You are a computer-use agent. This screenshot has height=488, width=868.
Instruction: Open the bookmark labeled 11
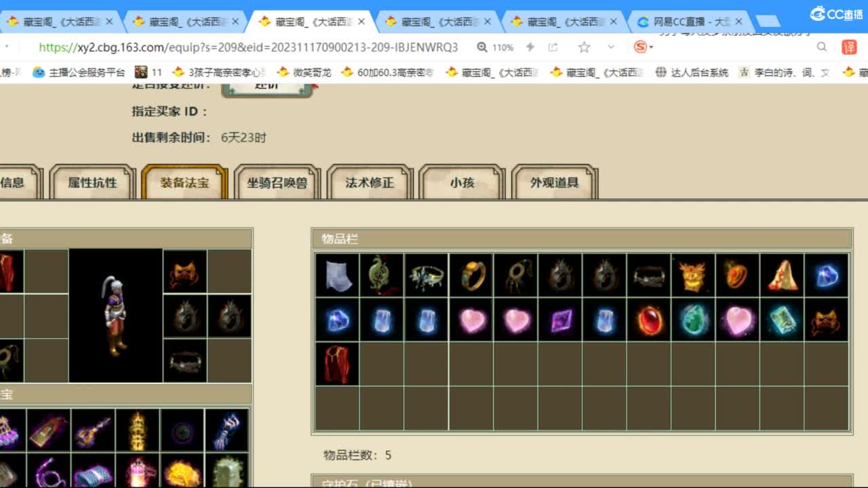tap(149, 72)
